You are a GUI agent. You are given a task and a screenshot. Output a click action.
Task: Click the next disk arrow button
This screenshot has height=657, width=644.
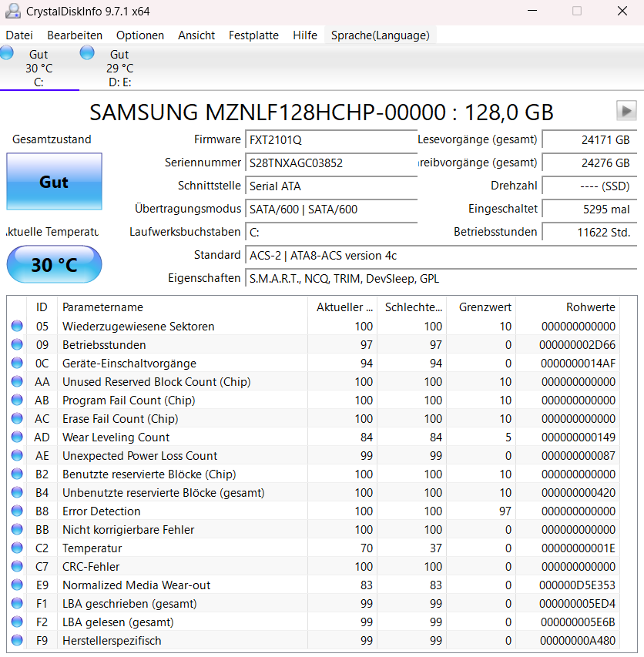click(626, 111)
